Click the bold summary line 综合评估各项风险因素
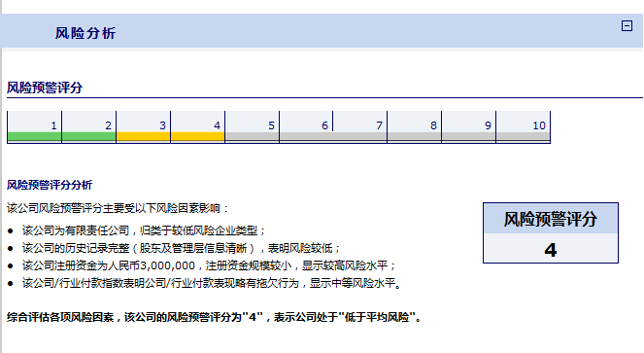The image size is (644, 353). coord(214,317)
